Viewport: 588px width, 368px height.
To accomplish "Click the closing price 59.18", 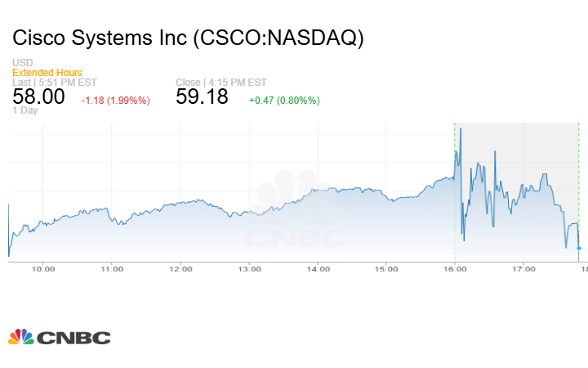I will coord(203,96).
